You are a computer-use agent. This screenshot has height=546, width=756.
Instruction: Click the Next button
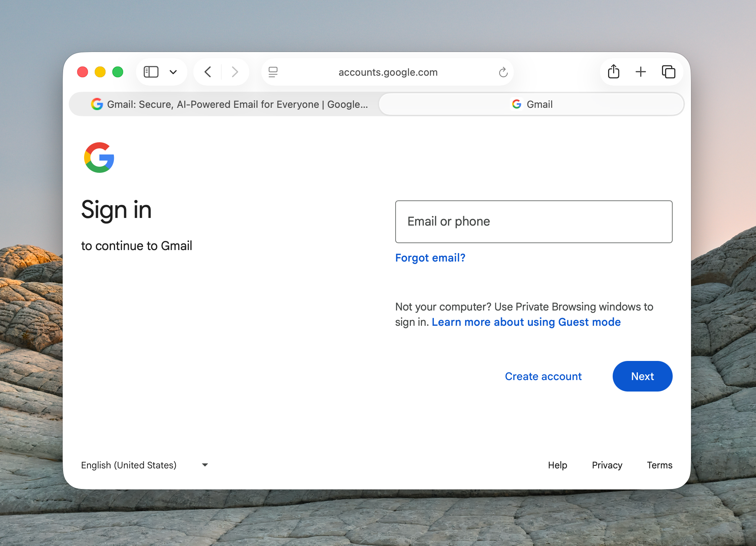click(x=642, y=376)
